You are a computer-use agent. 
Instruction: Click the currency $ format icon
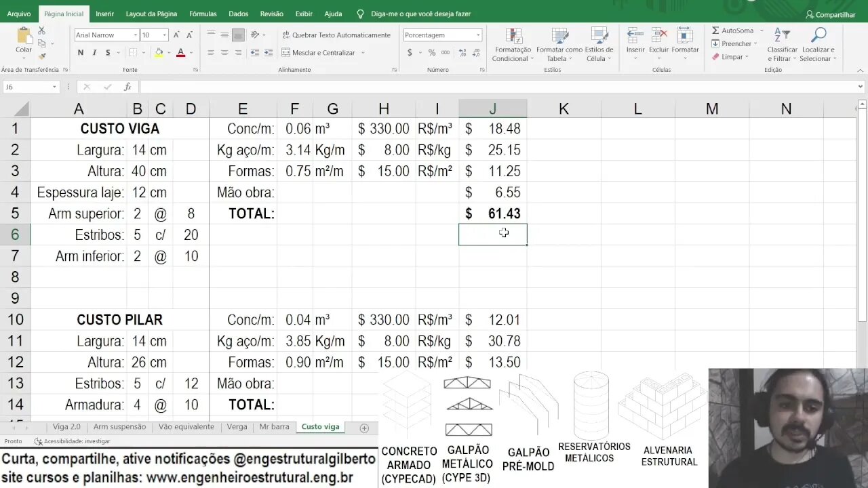click(x=410, y=53)
